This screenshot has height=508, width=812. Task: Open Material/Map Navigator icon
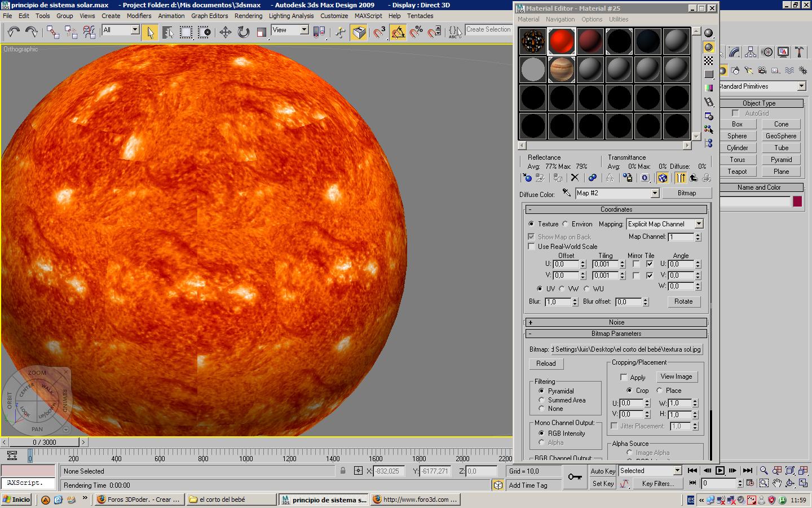[x=709, y=143]
